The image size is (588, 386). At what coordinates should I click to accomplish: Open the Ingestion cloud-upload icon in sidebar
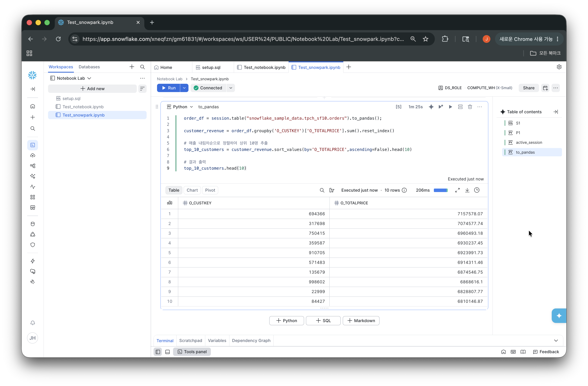[33, 155]
